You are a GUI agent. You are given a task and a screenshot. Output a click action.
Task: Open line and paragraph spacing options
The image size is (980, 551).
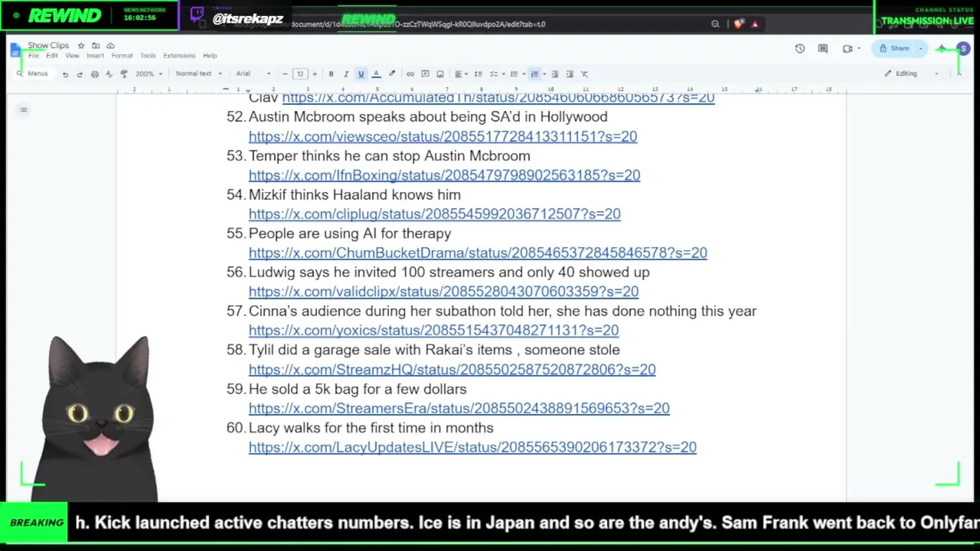click(x=479, y=74)
